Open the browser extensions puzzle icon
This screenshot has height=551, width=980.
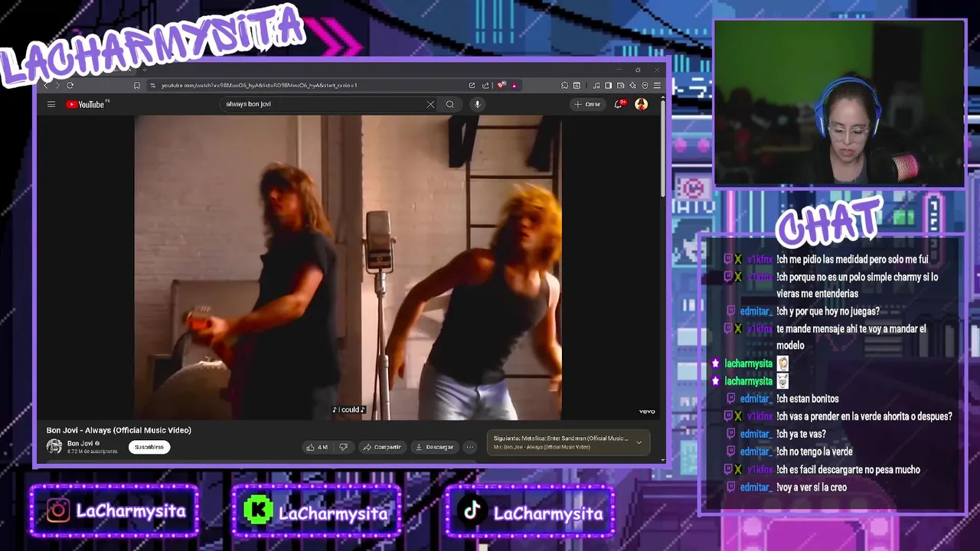click(x=564, y=85)
